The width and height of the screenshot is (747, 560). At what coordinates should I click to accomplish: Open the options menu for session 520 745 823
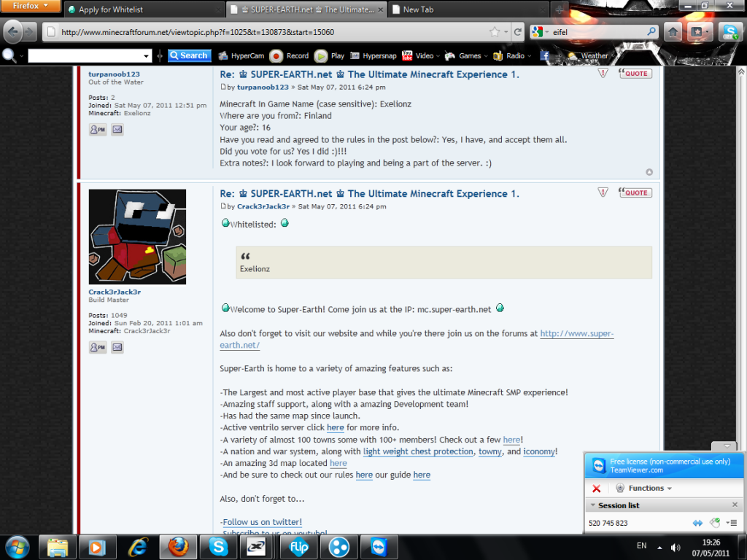[x=732, y=523]
